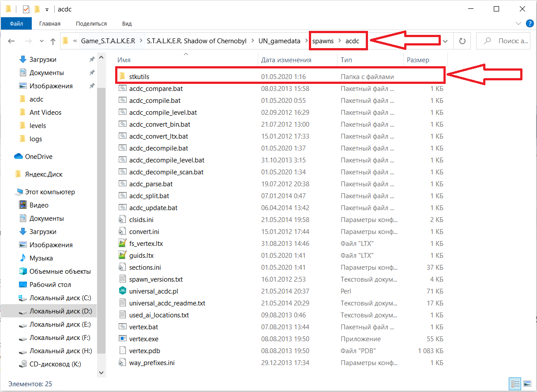Click navigation pane scrollbar up arrow
Viewport: 537px width, 392px height.
pos(101,58)
